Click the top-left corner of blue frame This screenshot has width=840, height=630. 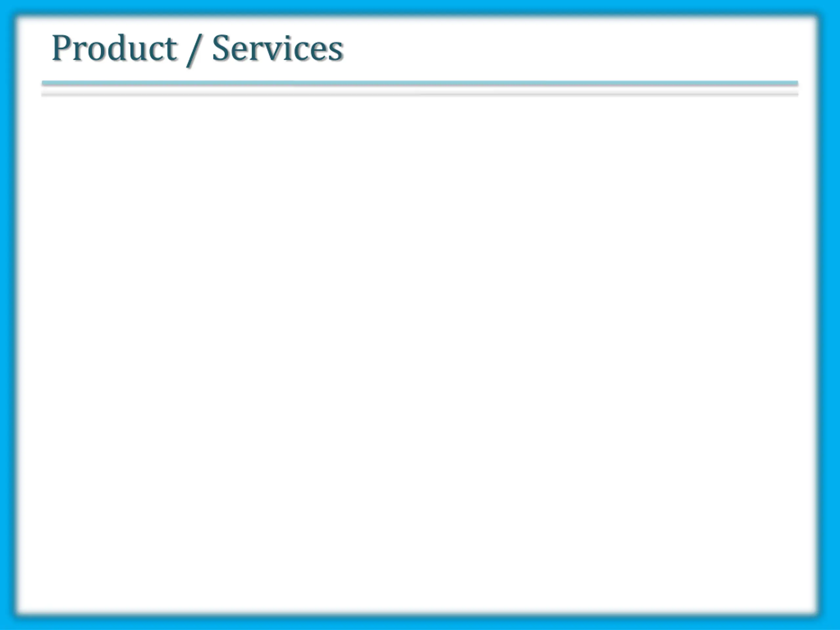click(x=8, y=8)
